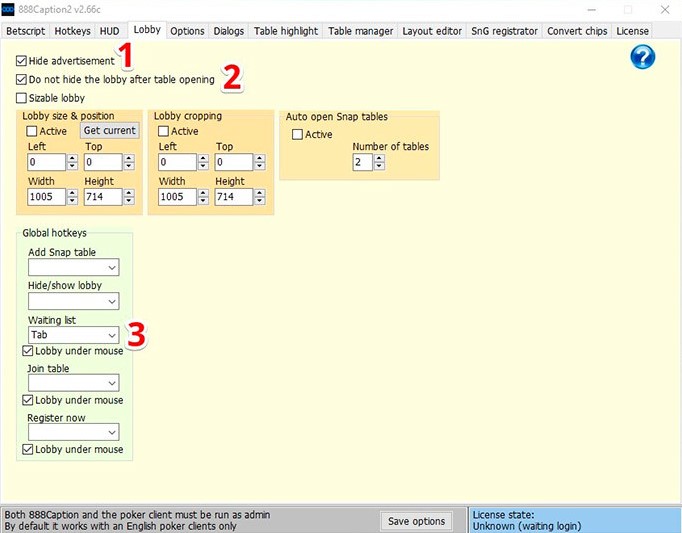The height and width of the screenshot is (533, 682).
Task: Click the Get current button
Action: [x=110, y=131]
